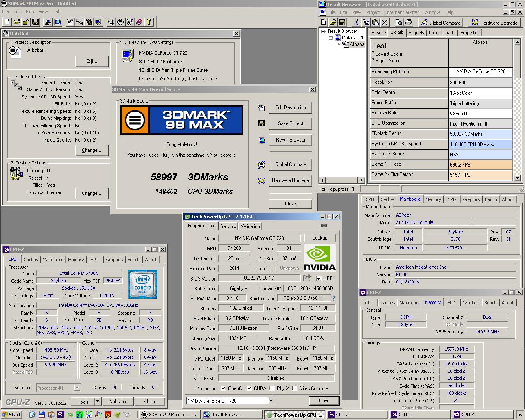Viewport: 525px width, 420px height.
Task: Click scissors Cut icon in Result Browser toolbar
Action: click(356, 22)
